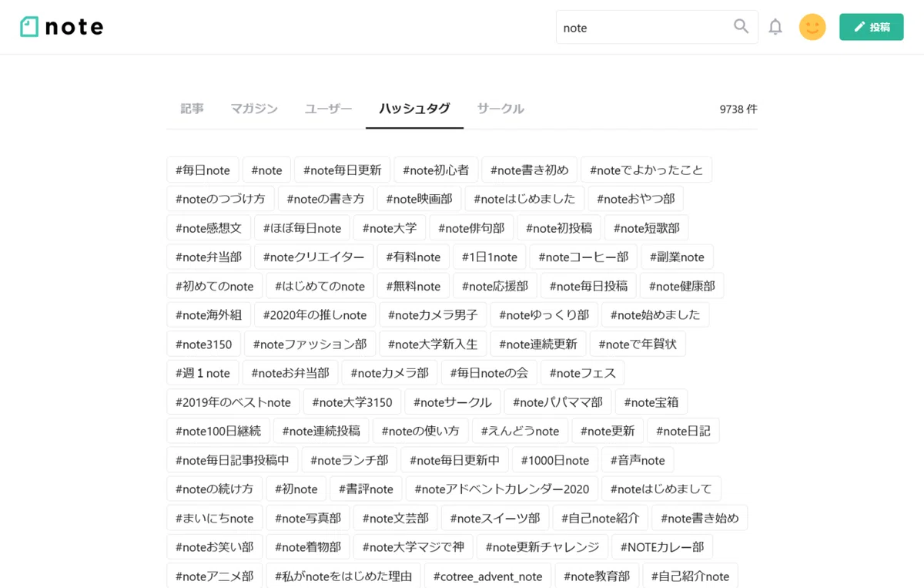924x588 pixels.
Task: Open the #note健康部 hashtag
Action: coord(682,286)
